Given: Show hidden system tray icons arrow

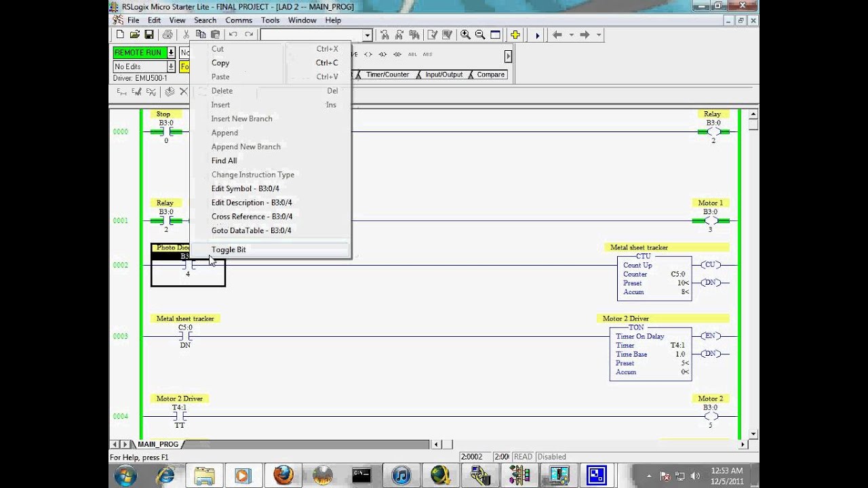Looking at the screenshot, I should (x=650, y=476).
